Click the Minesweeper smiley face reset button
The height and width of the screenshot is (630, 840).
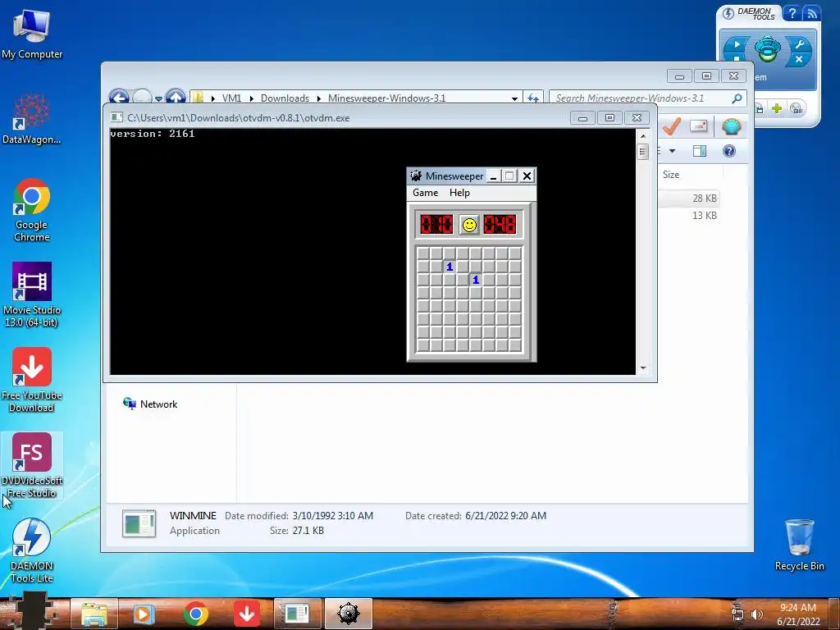[468, 225]
